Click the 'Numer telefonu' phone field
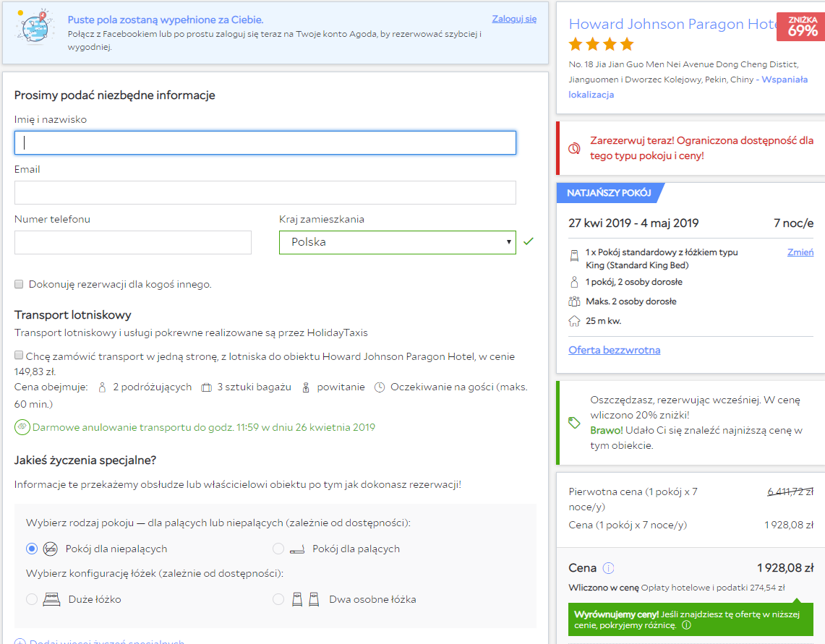 (x=133, y=243)
